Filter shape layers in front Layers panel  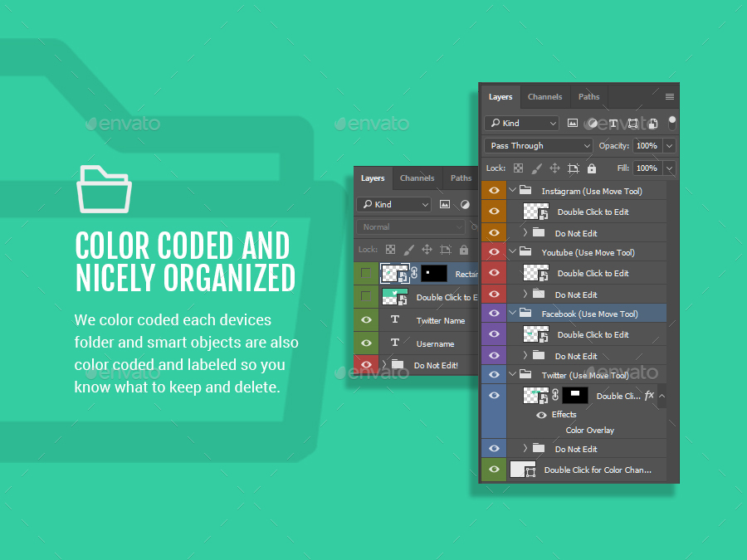click(x=632, y=124)
